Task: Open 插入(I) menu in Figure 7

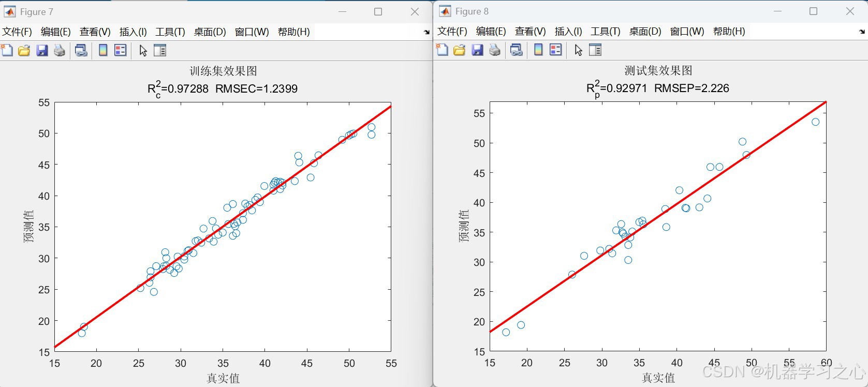Action: [x=133, y=32]
